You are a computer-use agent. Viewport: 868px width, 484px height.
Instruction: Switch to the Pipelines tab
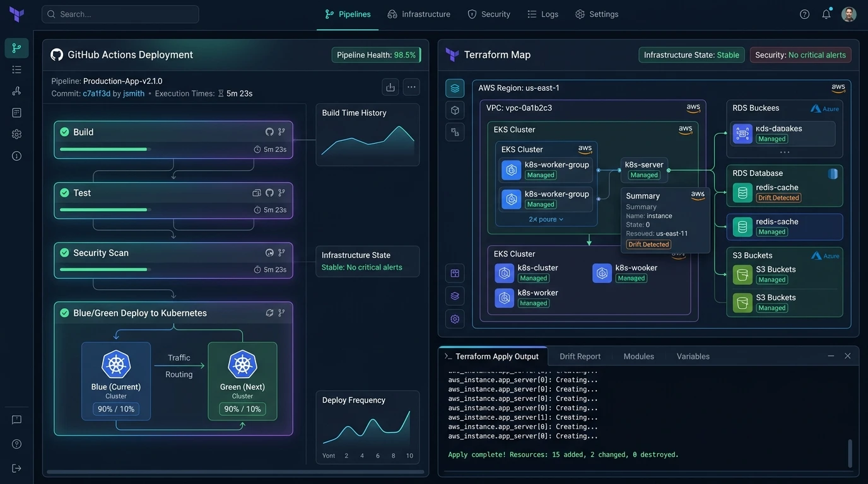348,14
